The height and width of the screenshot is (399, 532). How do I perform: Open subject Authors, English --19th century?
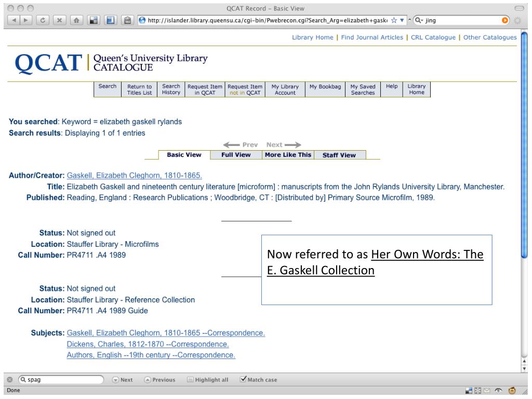(x=151, y=355)
